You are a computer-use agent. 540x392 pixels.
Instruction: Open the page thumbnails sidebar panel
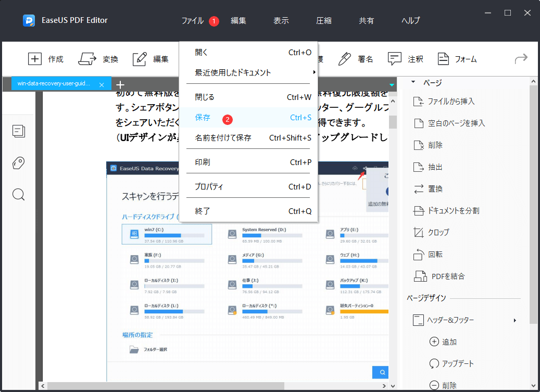click(19, 132)
